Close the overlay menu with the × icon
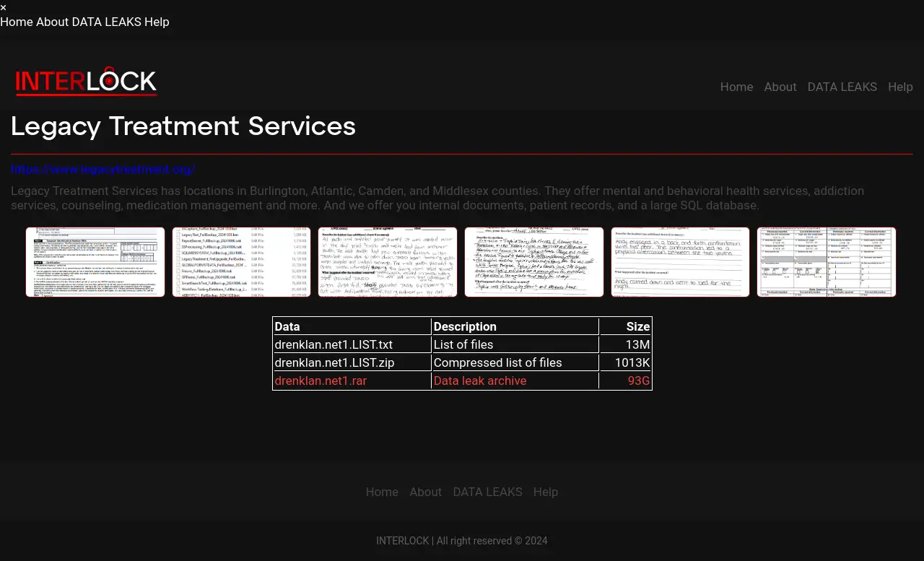The width and height of the screenshot is (924, 561). (x=4, y=7)
